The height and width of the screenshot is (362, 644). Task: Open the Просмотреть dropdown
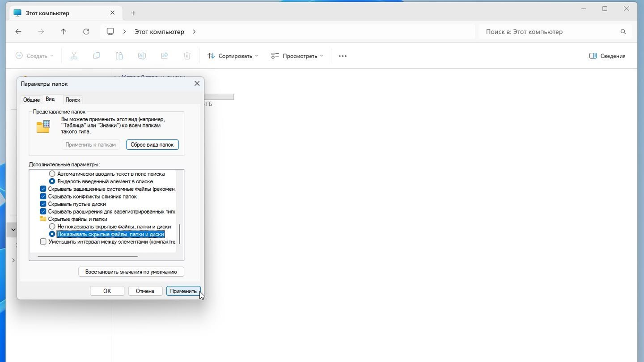[x=297, y=56]
